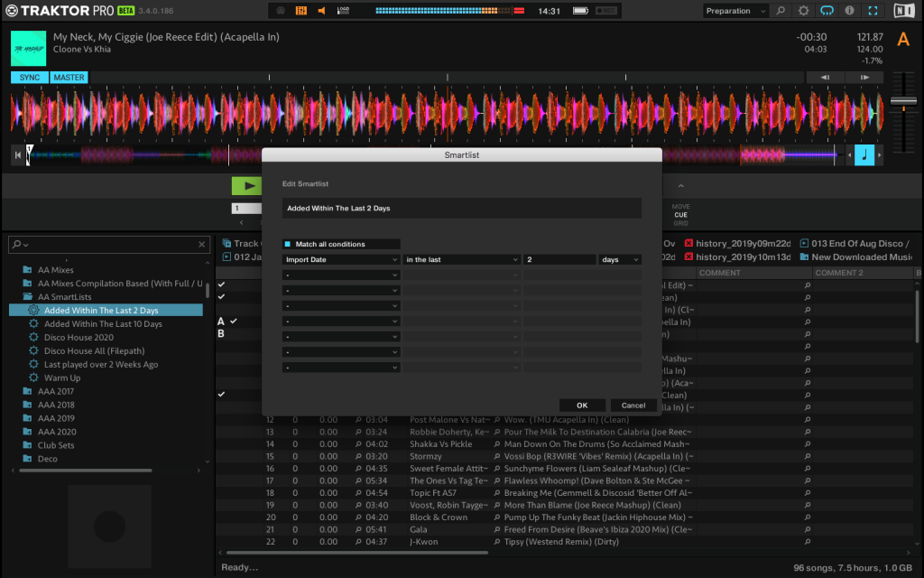924x578 pixels.
Task: Click the CPU load indicator icon
Action: 343,11
